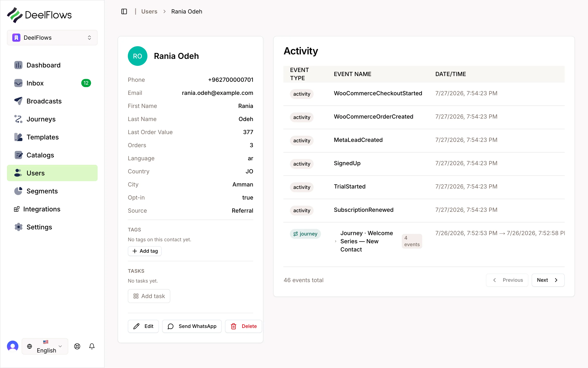
Task: Click the journey type badge
Action: [x=305, y=234]
